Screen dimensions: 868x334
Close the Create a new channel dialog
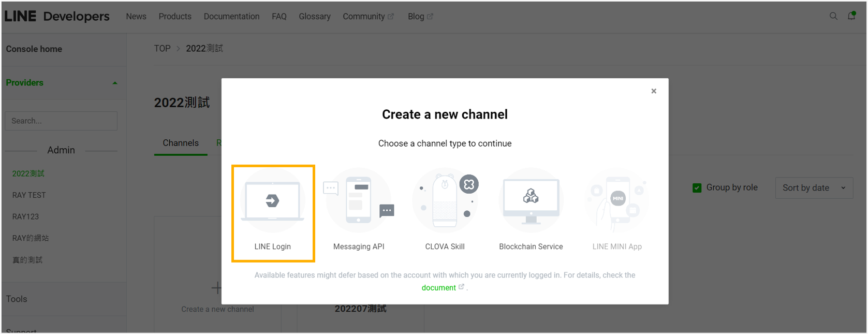point(654,91)
